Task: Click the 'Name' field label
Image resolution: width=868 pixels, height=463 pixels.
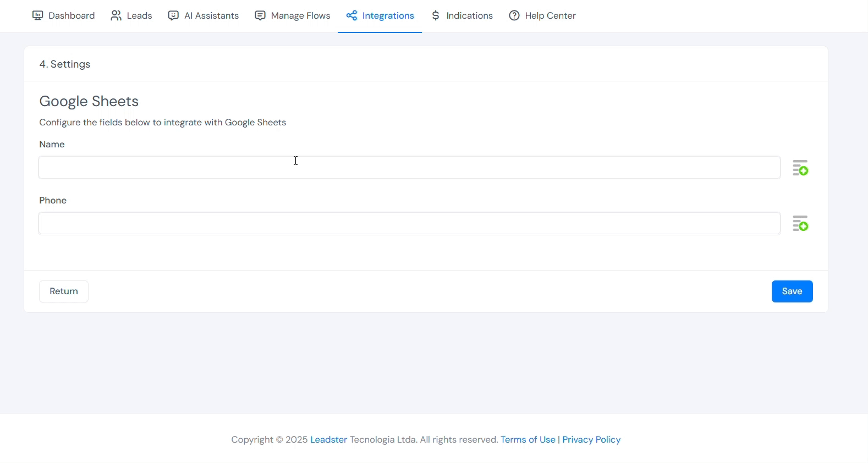Action: coord(52,144)
